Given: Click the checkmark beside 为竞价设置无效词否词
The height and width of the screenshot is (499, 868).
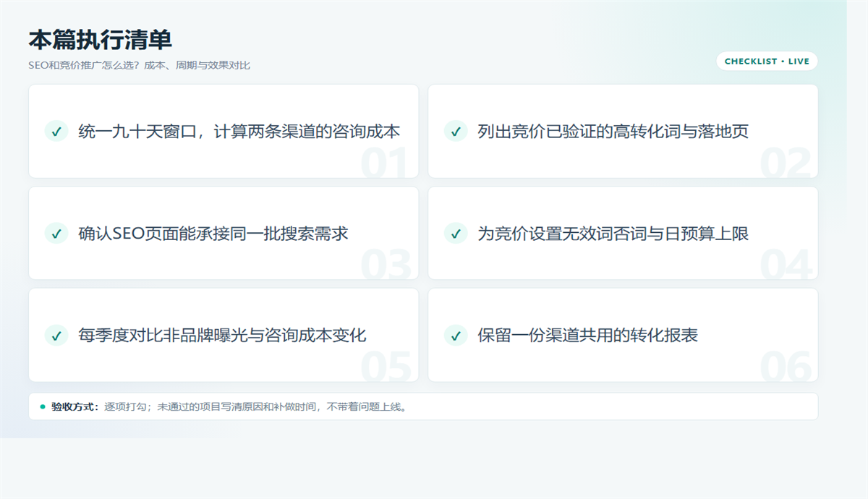Looking at the screenshot, I should [x=456, y=234].
